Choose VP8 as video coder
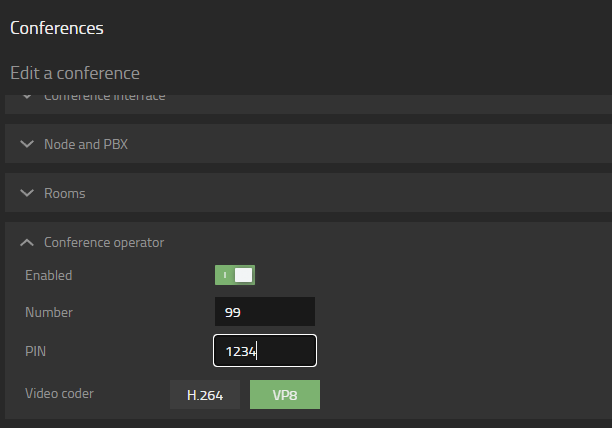Screen dimensions: 612x428 (285, 395)
